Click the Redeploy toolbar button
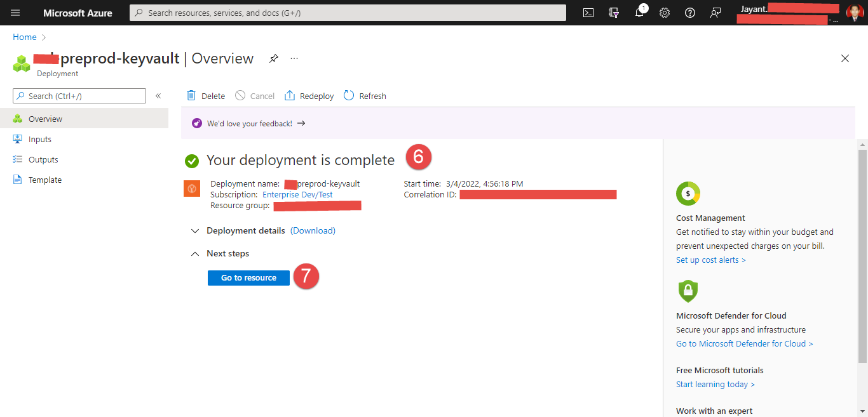This screenshot has height=417, width=868. (309, 96)
